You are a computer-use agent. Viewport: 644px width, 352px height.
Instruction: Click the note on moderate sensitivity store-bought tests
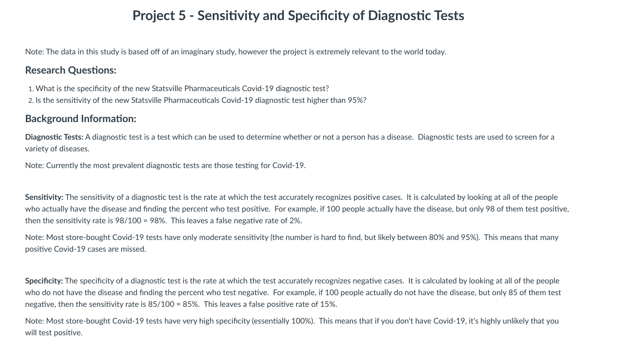pyautogui.click(x=292, y=243)
